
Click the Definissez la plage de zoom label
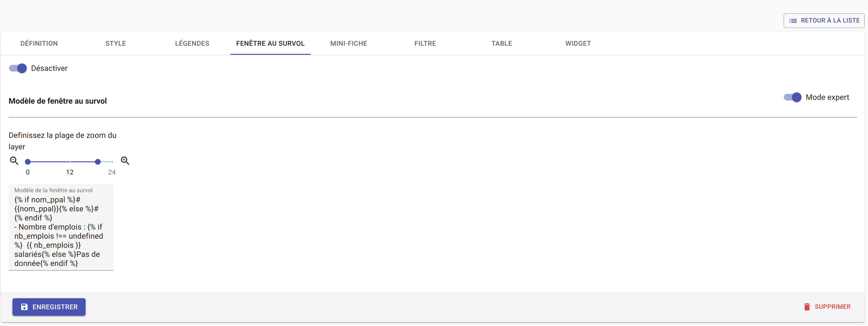(x=62, y=141)
